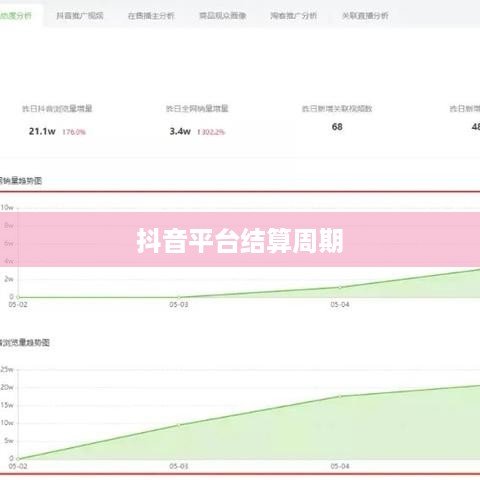The width and height of the screenshot is (480, 480).
Task: Select the 05-04 data point in browse chart
Action: [340, 396]
